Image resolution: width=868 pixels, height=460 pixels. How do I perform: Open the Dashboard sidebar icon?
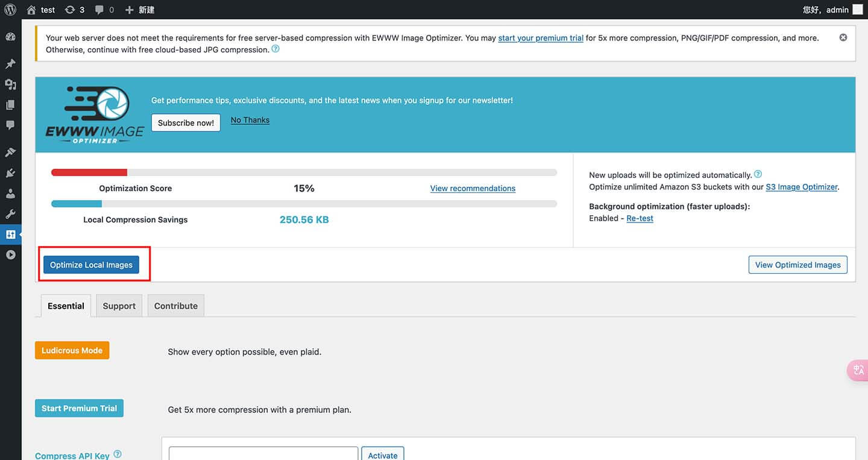[10, 37]
